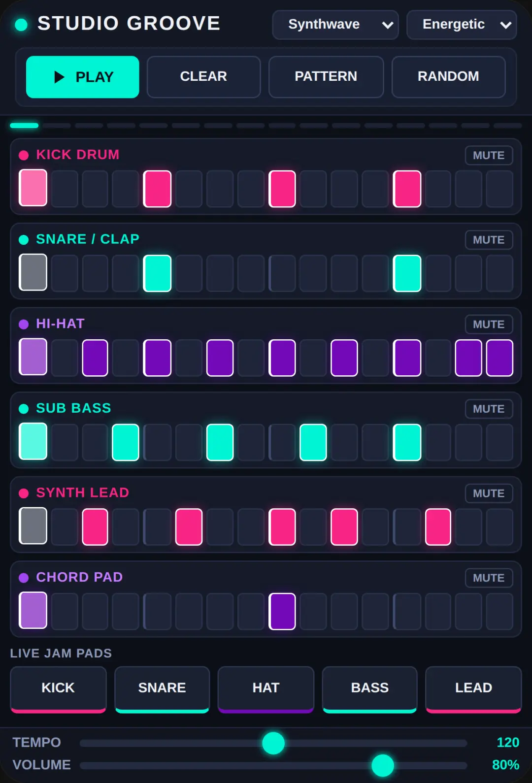This screenshot has height=783, width=532.
Task: Open the PATTERN option
Action: [x=326, y=77]
